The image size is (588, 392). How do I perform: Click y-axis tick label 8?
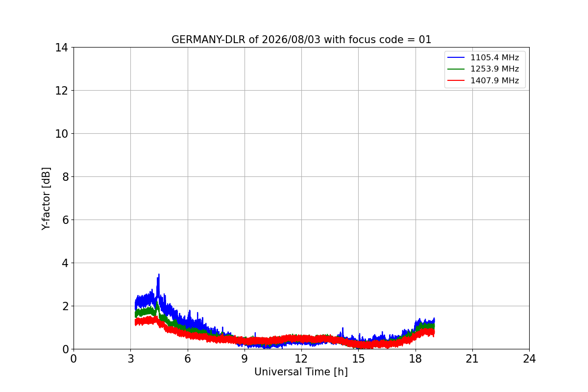[x=65, y=177]
